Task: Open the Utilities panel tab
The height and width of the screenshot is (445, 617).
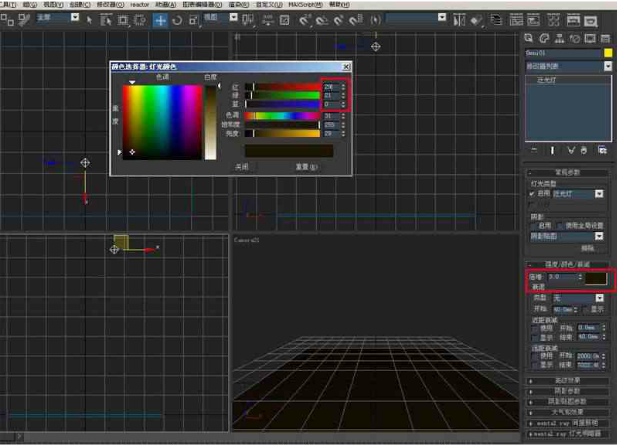Action: [605, 38]
